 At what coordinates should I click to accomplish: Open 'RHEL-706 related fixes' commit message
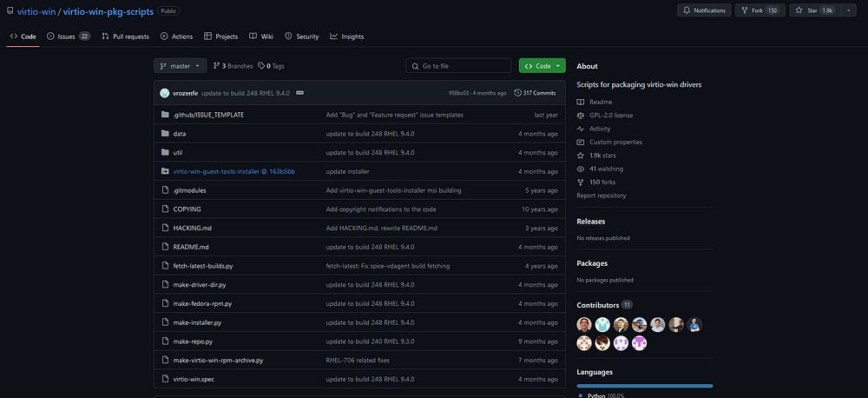click(358, 361)
